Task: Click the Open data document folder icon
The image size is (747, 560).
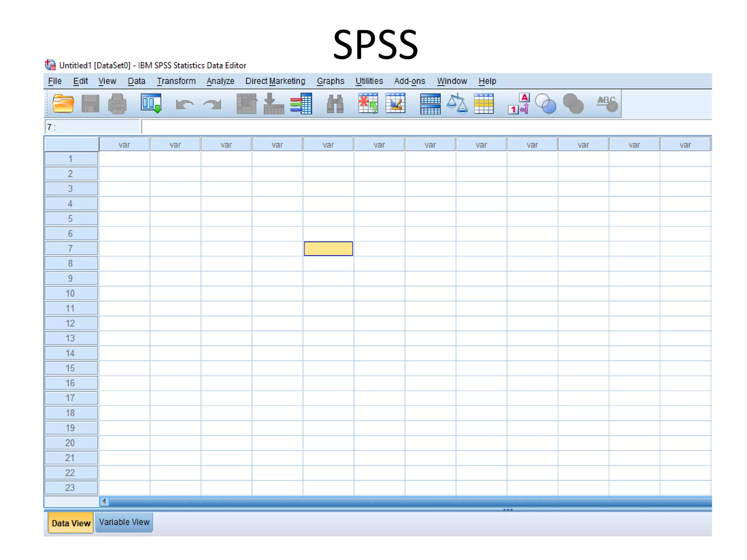Action: [63, 104]
